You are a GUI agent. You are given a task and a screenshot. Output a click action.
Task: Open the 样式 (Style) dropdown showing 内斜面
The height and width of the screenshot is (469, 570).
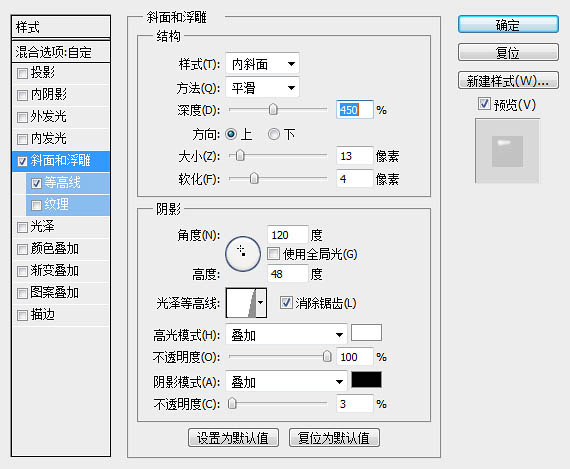[x=262, y=64]
